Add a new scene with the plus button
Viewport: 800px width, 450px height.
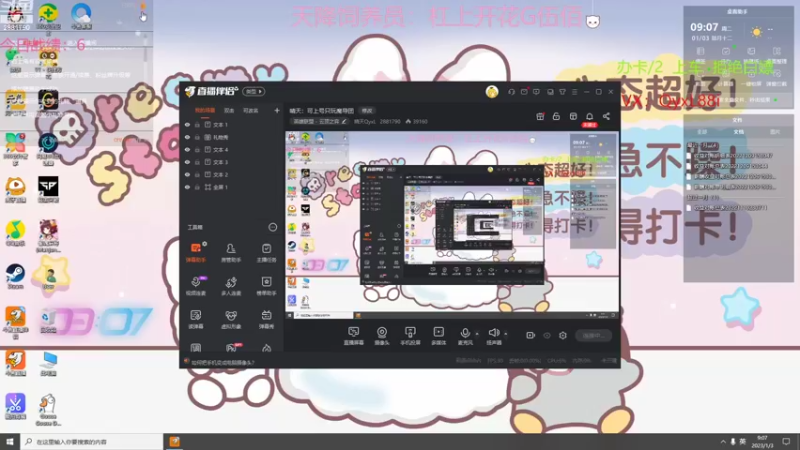277,110
